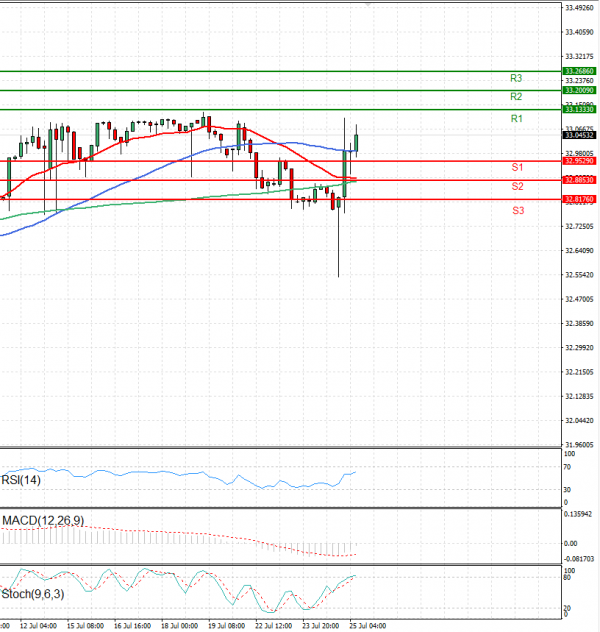The height and width of the screenshot is (632, 600).
Task: Click the Stoch scale level 20
Action: [567, 608]
